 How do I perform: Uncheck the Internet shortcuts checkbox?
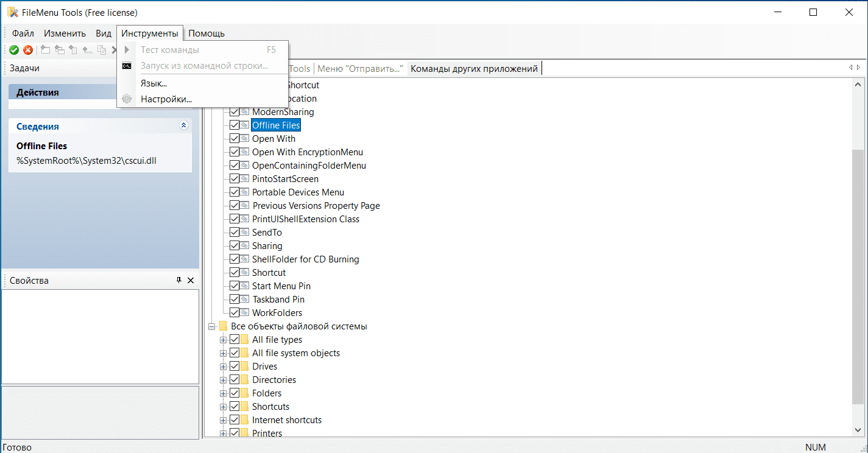[x=235, y=420]
